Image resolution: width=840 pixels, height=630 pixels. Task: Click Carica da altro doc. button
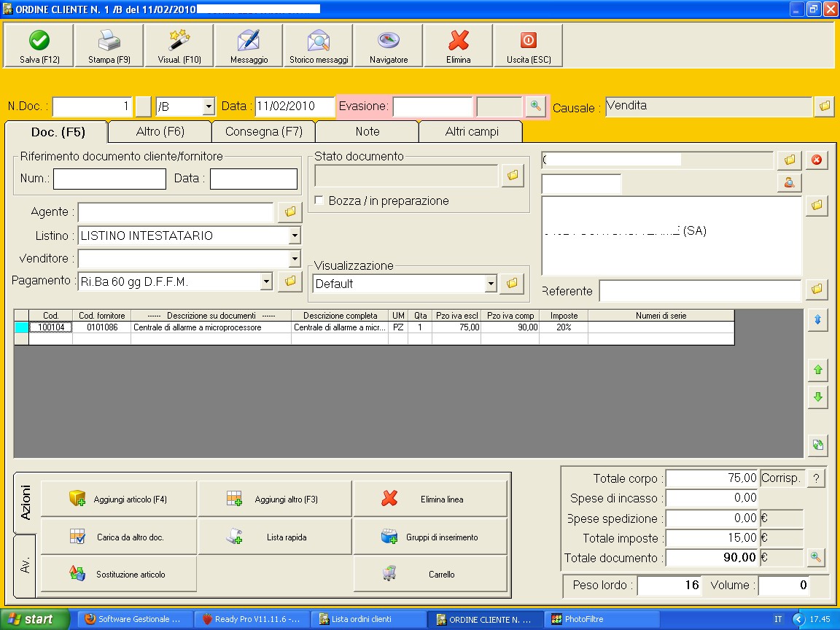(119, 537)
